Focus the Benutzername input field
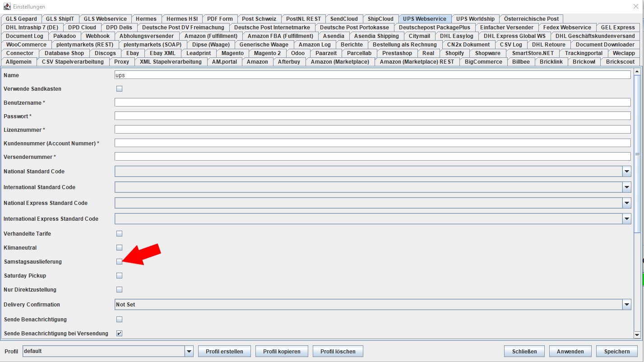 [x=373, y=102]
